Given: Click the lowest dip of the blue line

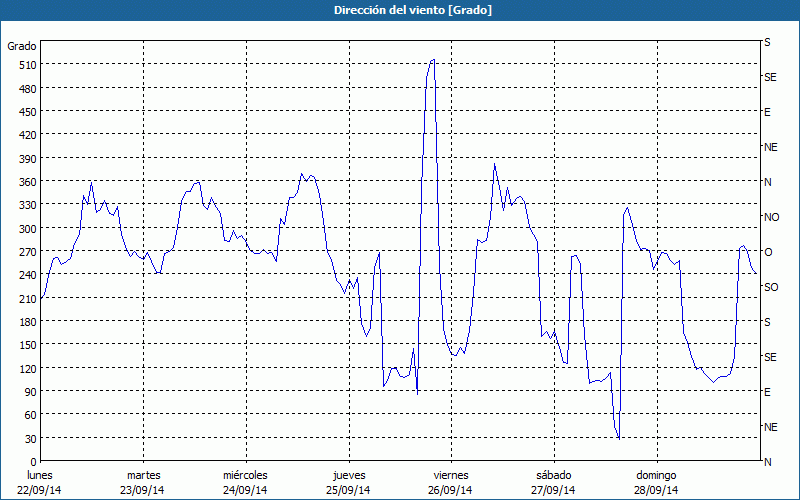Looking at the screenshot, I should [x=619, y=438].
